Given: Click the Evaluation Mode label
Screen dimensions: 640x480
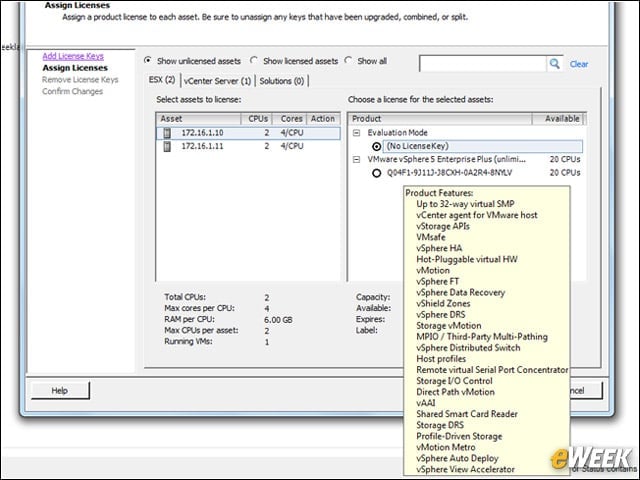Looking at the screenshot, I should pyautogui.click(x=398, y=133).
